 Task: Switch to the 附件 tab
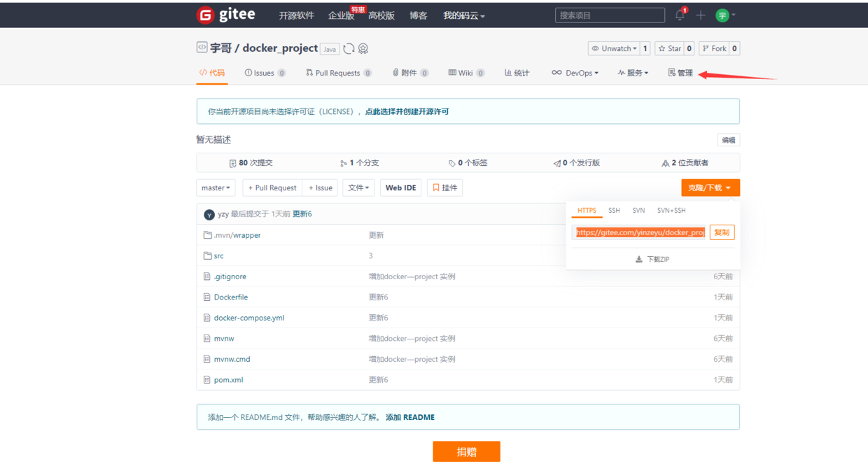point(410,73)
